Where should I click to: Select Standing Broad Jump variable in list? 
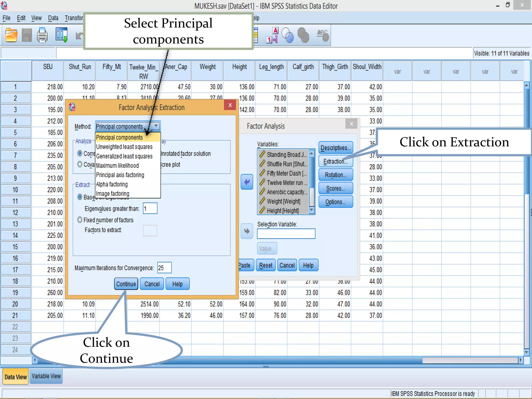click(x=284, y=155)
